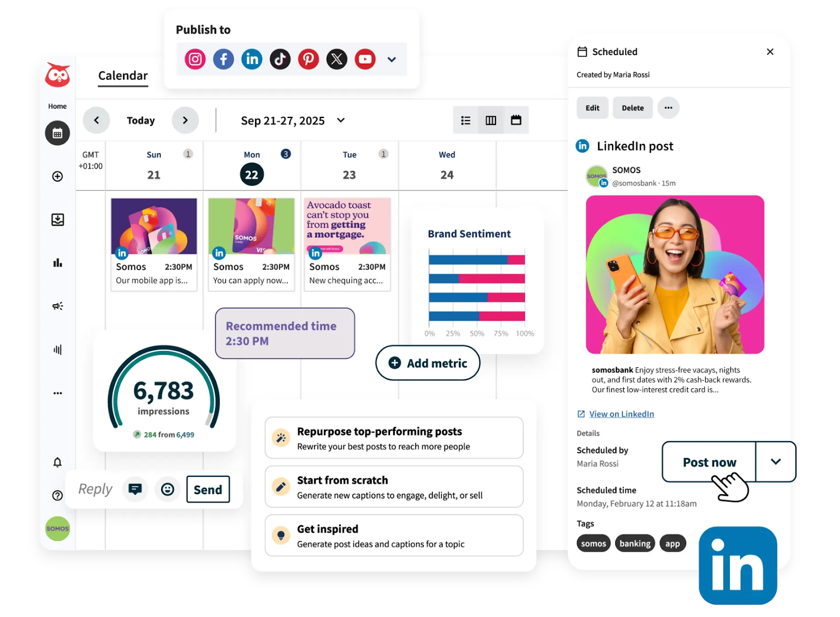Open Analytics via the bar chart icon
The height and width of the screenshot is (617, 840).
(x=57, y=263)
